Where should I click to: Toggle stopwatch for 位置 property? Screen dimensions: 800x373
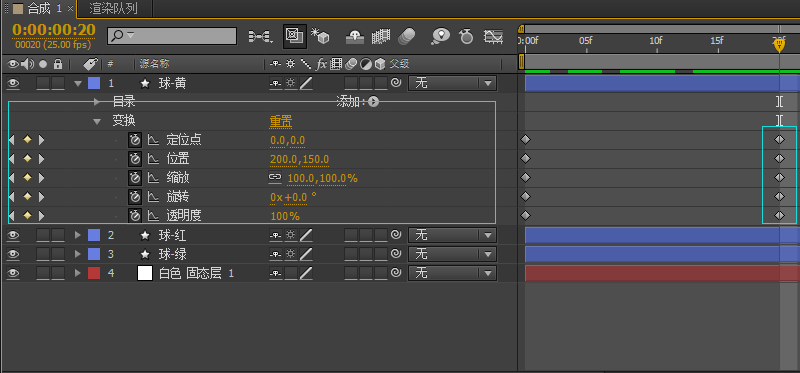pyautogui.click(x=135, y=159)
